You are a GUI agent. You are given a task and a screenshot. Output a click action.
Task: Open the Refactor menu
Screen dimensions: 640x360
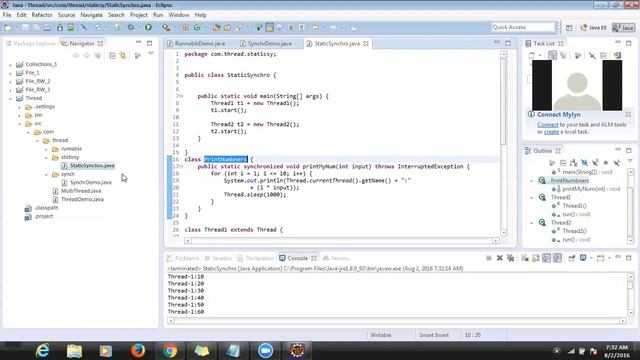(42, 15)
